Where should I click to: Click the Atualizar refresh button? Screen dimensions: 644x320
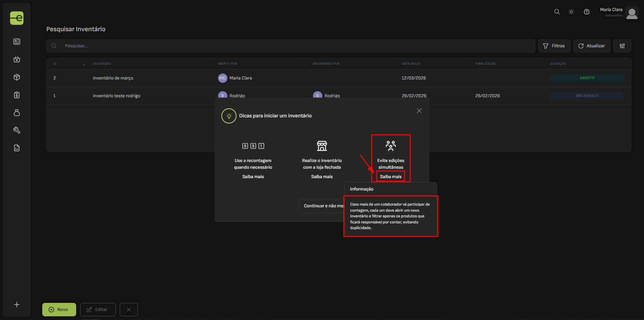[x=591, y=46]
